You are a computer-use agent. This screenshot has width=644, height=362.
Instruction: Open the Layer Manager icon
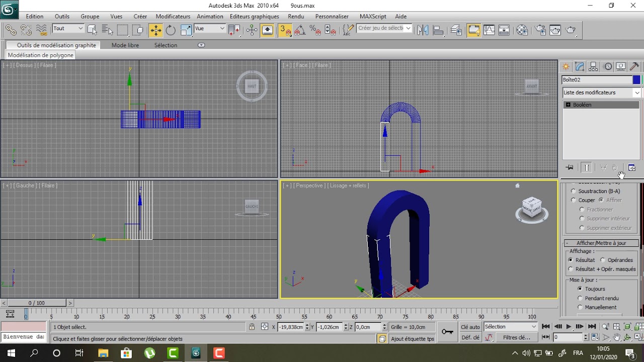click(x=456, y=30)
